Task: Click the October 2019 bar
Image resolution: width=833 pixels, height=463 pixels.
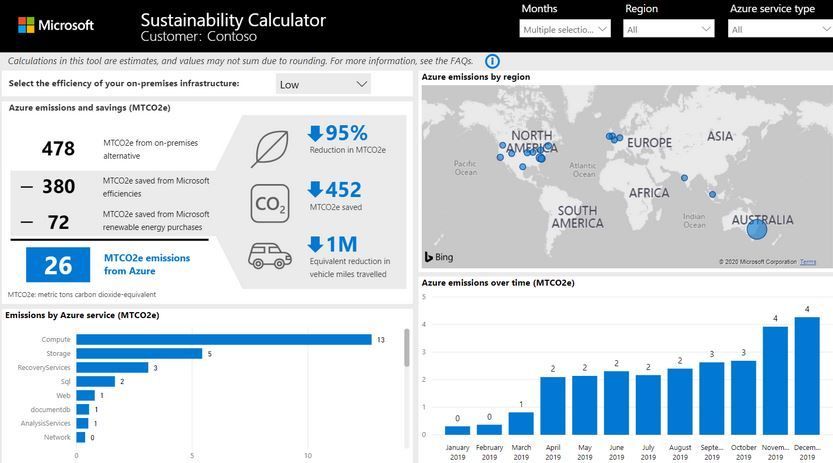Action: 743,398
